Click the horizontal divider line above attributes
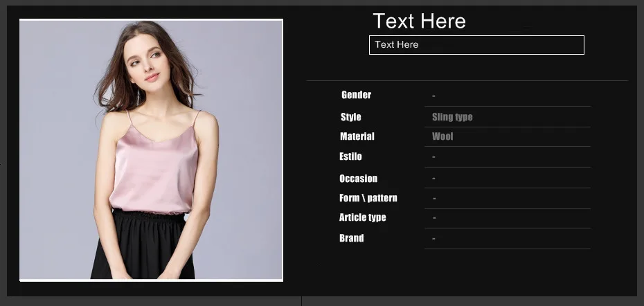 tap(467, 80)
